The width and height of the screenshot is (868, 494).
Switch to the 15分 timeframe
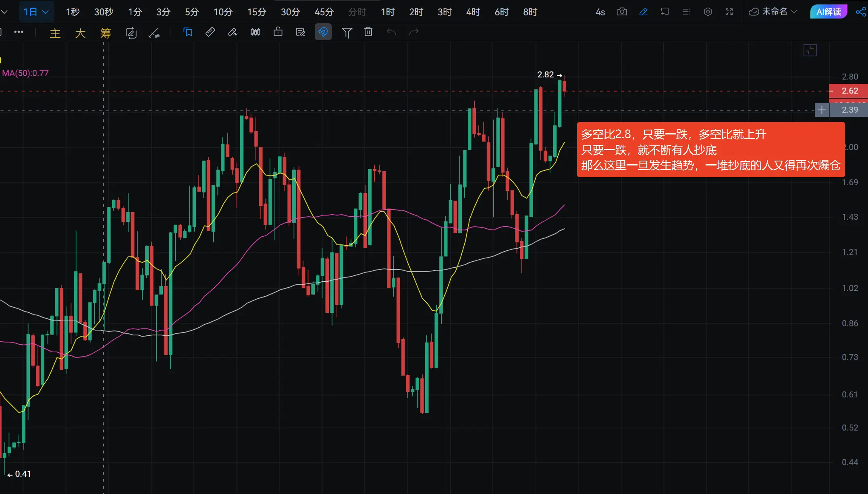point(256,12)
